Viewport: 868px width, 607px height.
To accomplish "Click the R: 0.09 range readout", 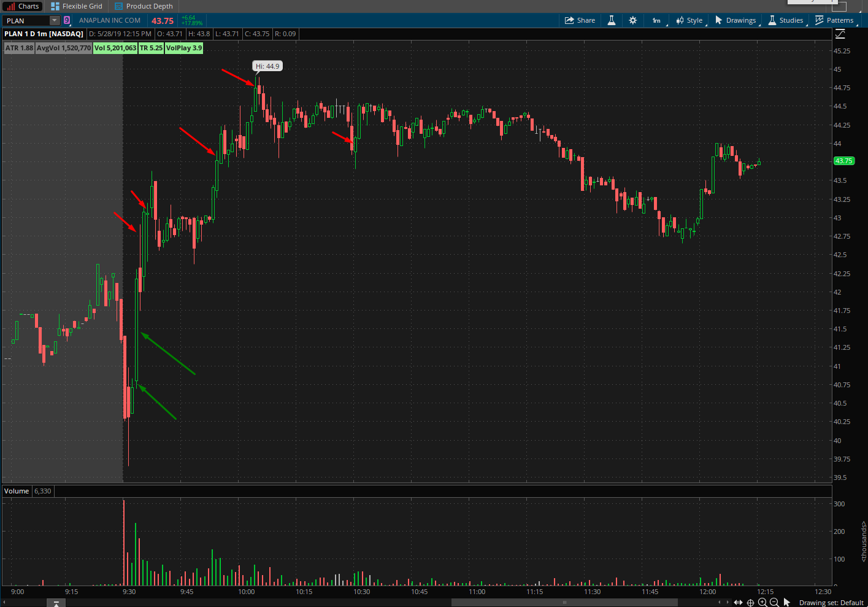I will [285, 34].
